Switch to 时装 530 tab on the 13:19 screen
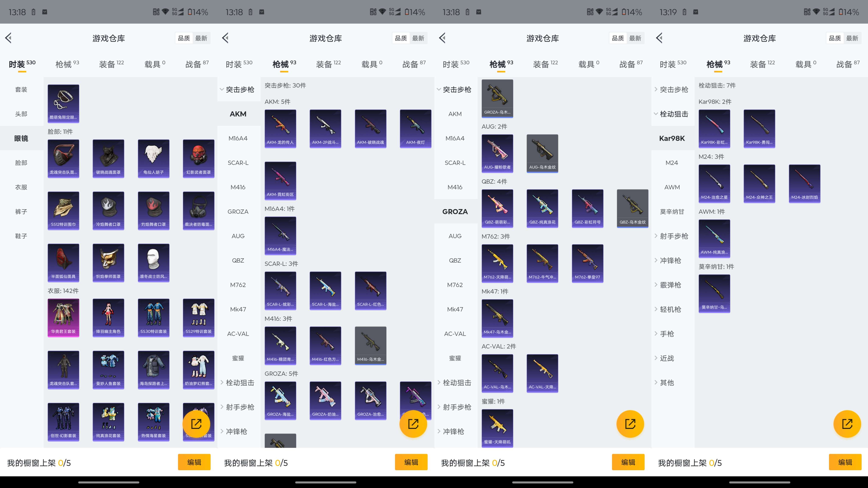This screenshot has height=488, width=868. tap(673, 64)
